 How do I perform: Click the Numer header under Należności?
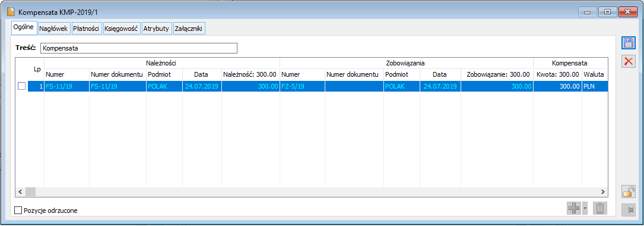pyautogui.click(x=67, y=74)
